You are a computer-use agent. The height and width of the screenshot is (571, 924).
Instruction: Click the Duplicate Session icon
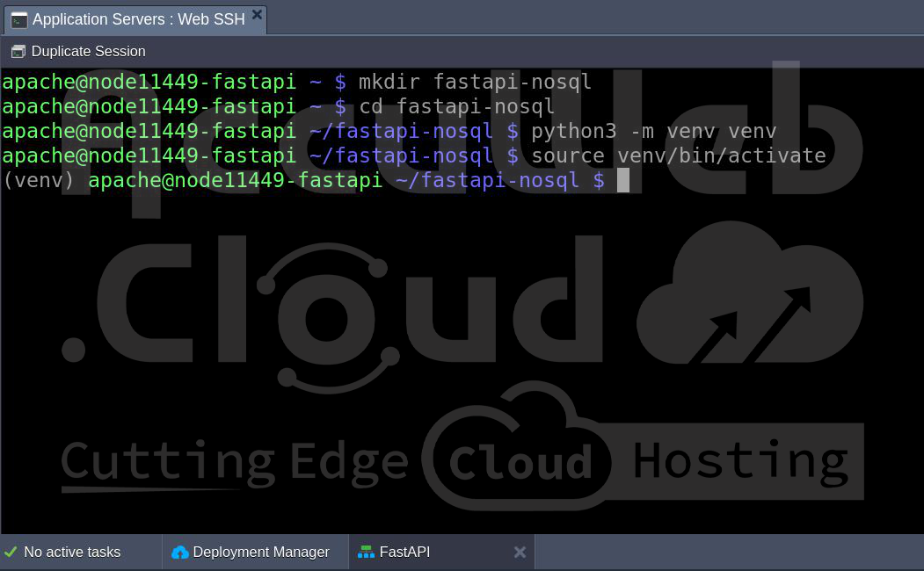(x=18, y=52)
